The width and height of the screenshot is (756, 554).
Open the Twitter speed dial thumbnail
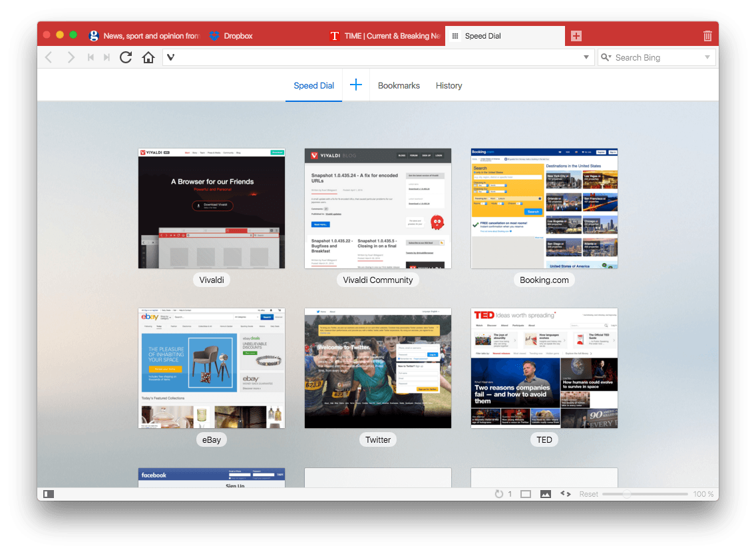378,368
